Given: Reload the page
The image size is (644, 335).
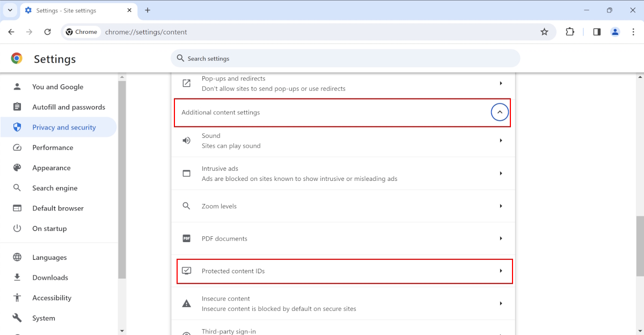Looking at the screenshot, I should tap(47, 32).
